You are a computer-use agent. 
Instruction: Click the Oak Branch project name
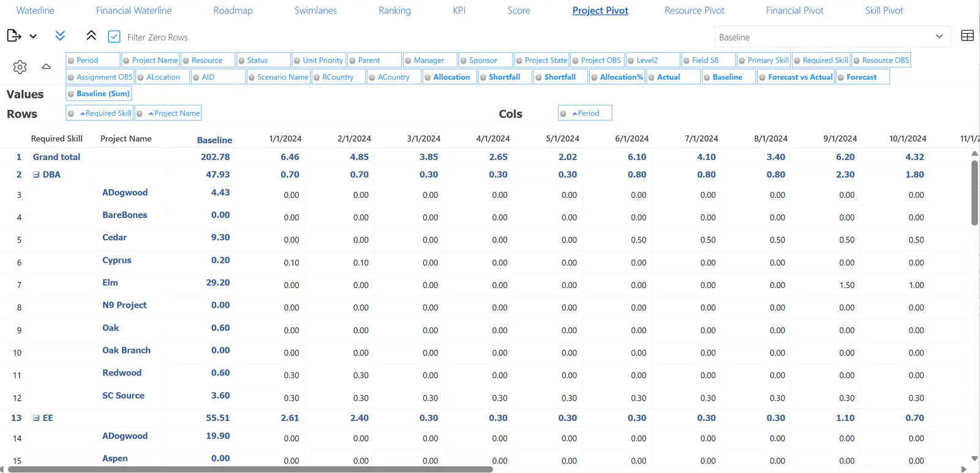click(x=126, y=350)
